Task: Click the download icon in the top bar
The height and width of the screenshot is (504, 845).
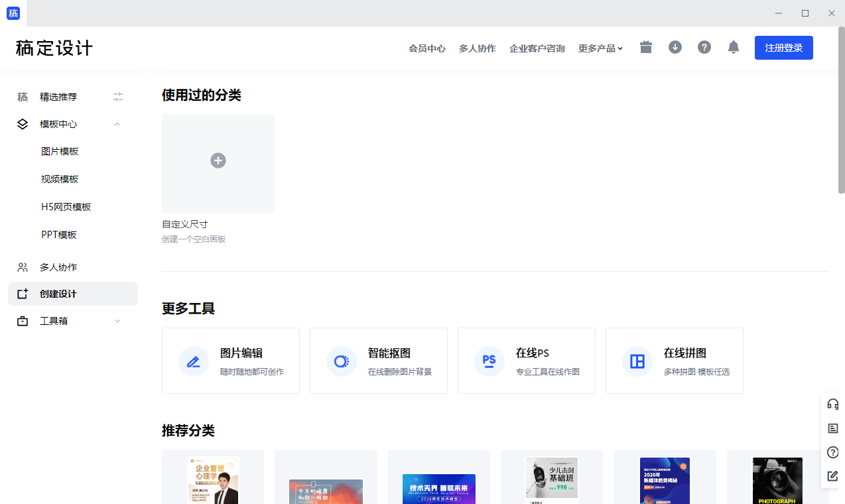Action: tap(675, 47)
